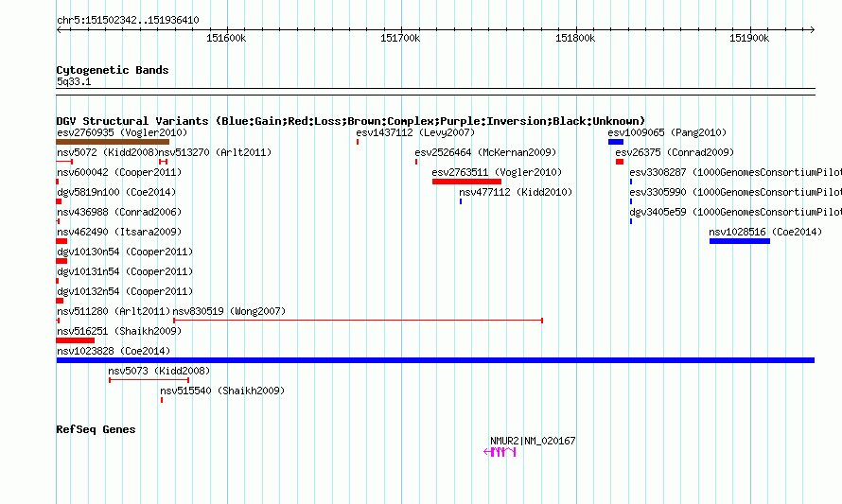Image resolution: width=842 pixels, height=504 pixels.
Task: Click the nsv511280 (Arlt2011) label
Action: coord(114,311)
